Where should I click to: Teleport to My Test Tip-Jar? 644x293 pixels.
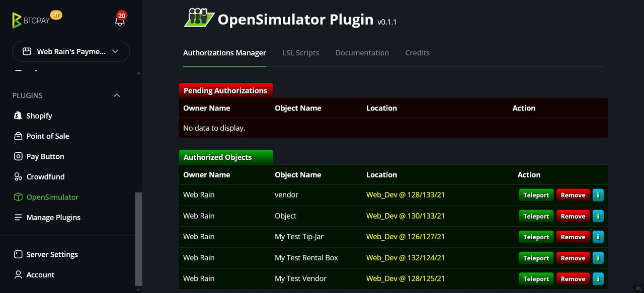(x=536, y=237)
